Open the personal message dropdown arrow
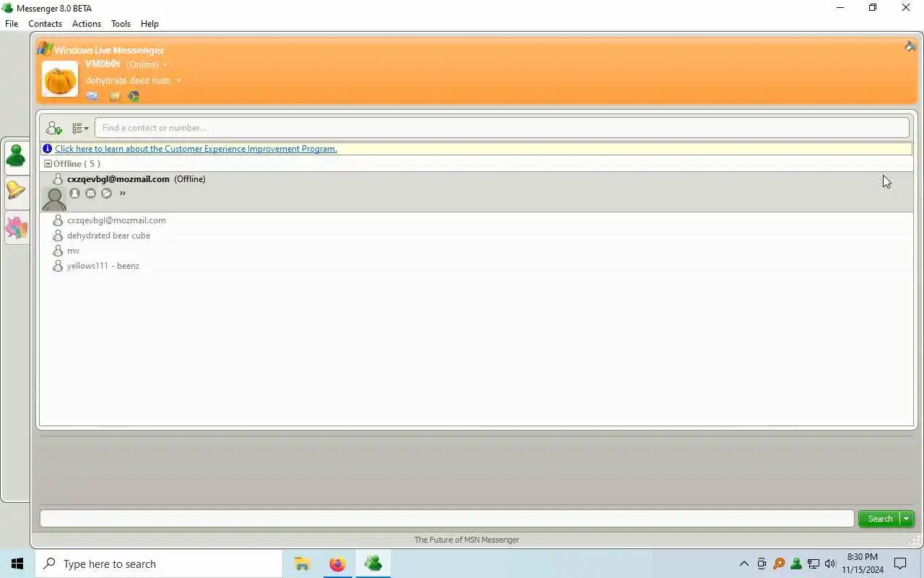This screenshot has height=578, width=924. coord(178,81)
